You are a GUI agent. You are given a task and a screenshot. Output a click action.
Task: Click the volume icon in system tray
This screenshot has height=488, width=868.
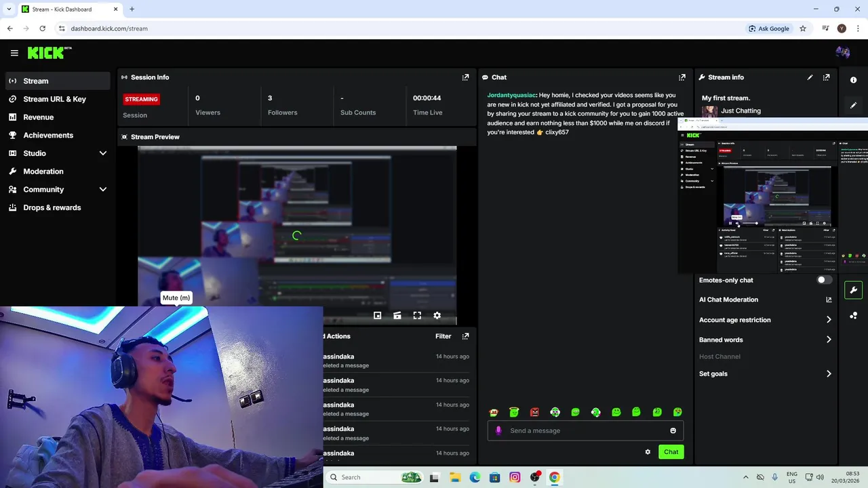[x=820, y=477]
